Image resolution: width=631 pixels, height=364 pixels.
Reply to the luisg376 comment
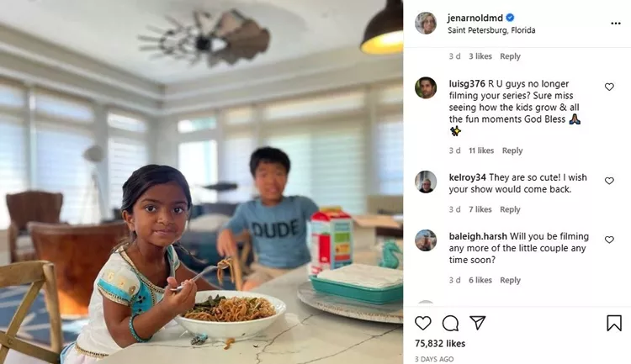pyautogui.click(x=512, y=150)
